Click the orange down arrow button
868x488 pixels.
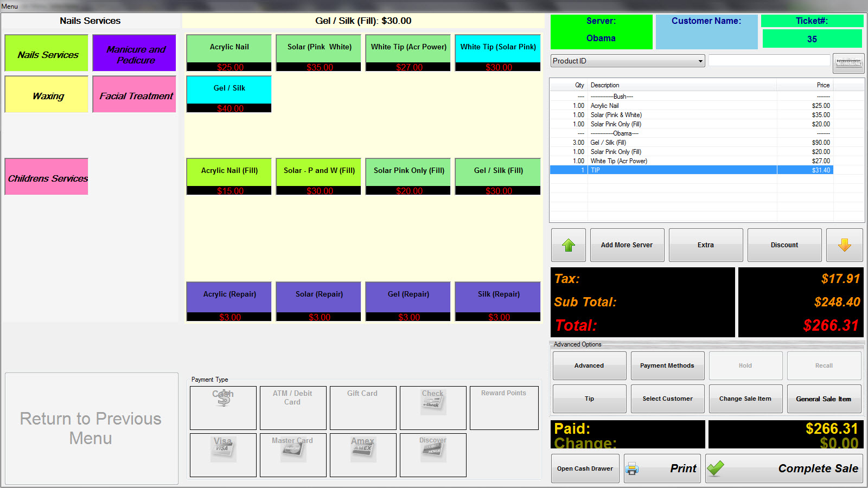[844, 245]
